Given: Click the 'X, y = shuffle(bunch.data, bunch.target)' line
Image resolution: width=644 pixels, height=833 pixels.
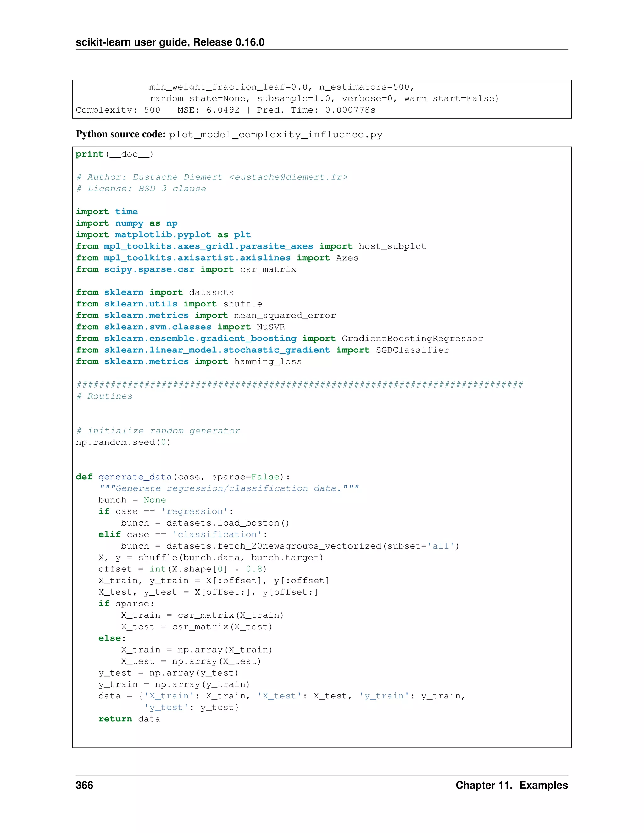Looking at the screenshot, I should (211, 558).
